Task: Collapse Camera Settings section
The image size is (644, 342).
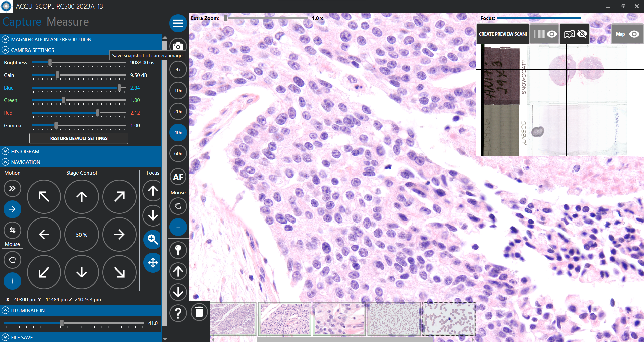Action: tap(81, 50)
